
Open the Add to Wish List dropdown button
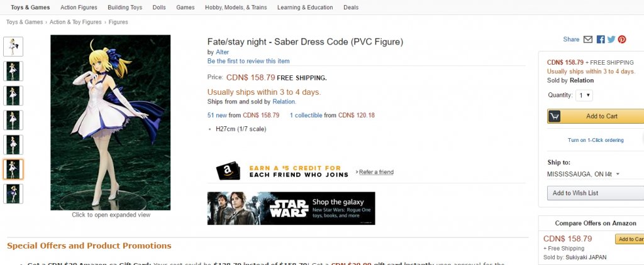pyautogui.click(x=595, y=193)
